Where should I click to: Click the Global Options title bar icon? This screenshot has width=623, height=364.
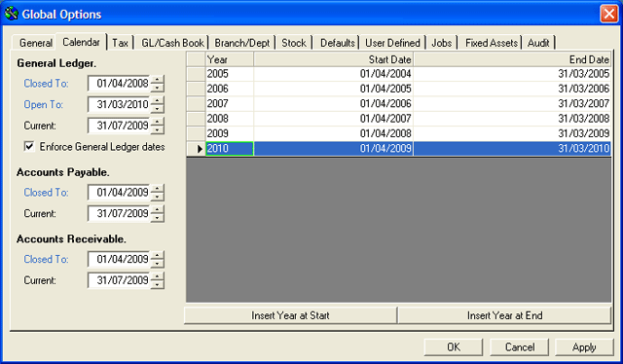tap(11, 14)
